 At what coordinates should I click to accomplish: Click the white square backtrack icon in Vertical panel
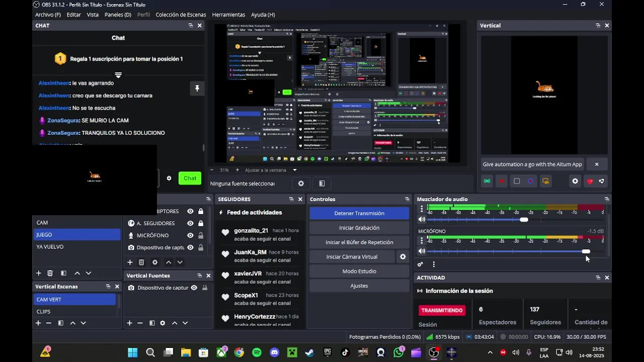(517, 181)
